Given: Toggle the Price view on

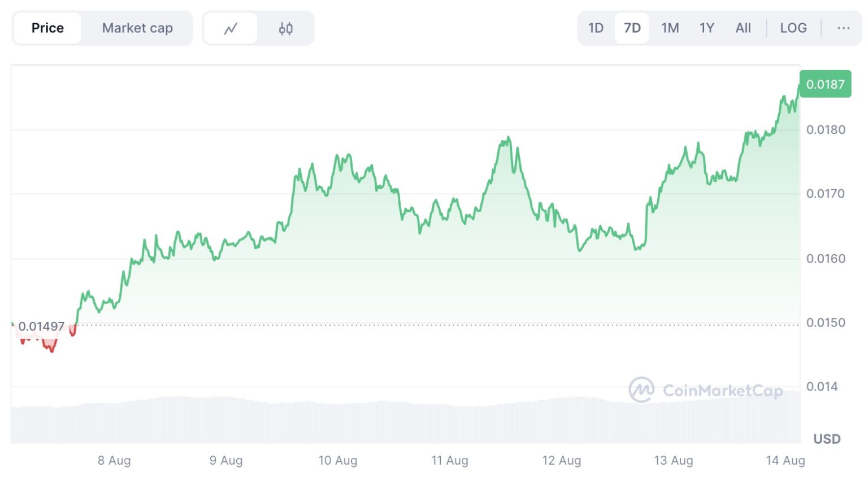Looking at the screenshot, I should (47, 28).
